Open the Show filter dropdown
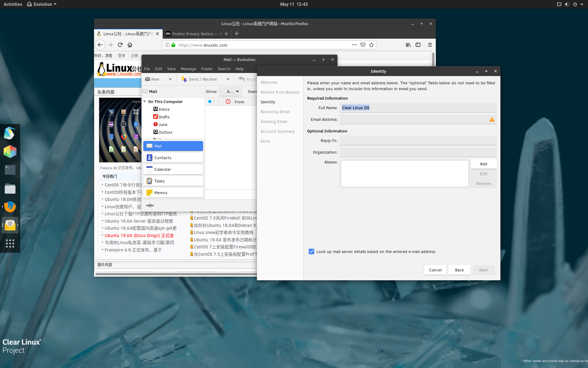The height and width of the screenshot is (368, 588). [231, 91]
